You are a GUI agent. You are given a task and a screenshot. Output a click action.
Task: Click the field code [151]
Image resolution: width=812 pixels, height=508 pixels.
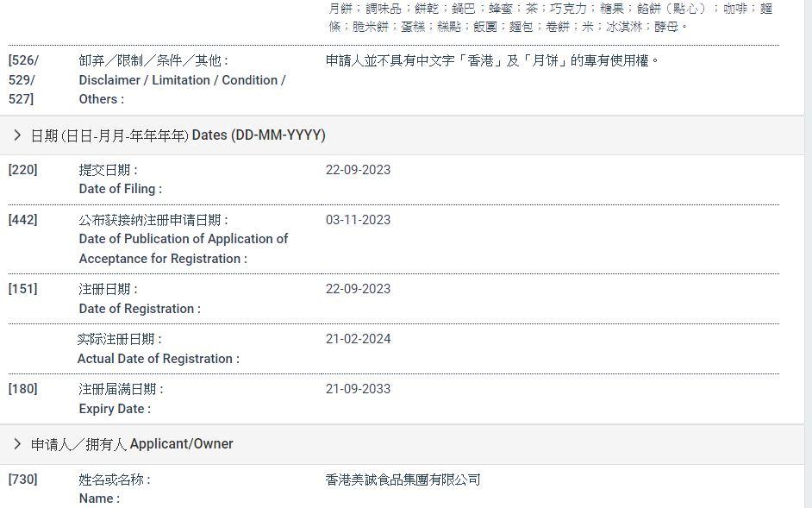[x=22, y=289]
